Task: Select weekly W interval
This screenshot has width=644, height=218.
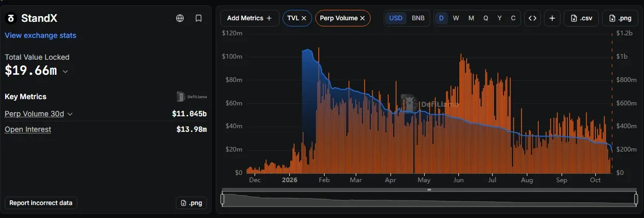Action: point(456,18)
